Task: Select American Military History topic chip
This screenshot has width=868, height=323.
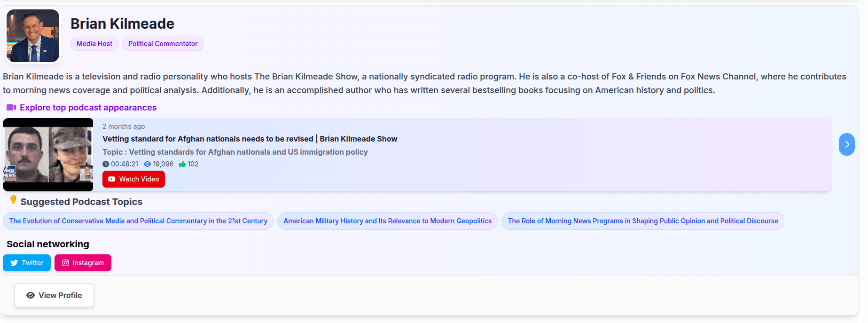Action: click(387, 221)
